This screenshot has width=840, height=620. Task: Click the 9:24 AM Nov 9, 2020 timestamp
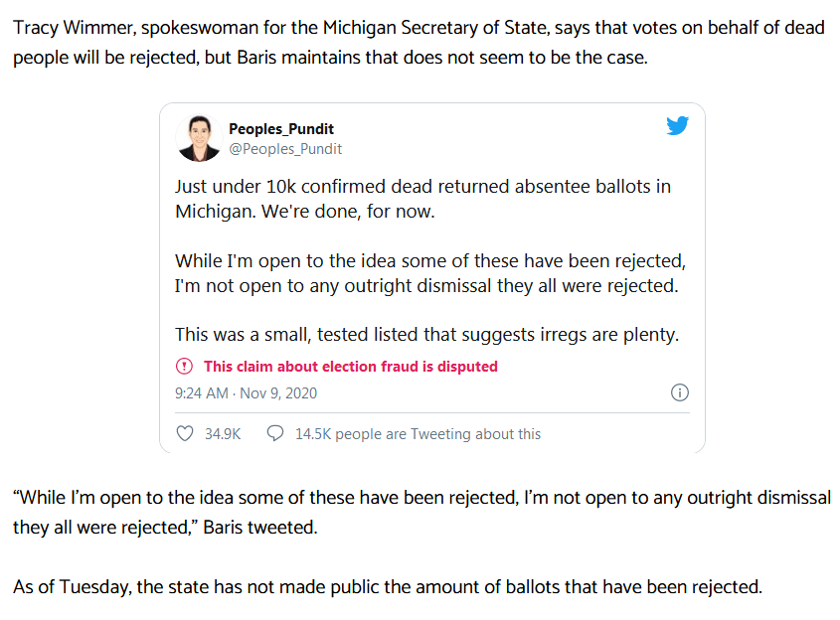[x=246, y=393]
